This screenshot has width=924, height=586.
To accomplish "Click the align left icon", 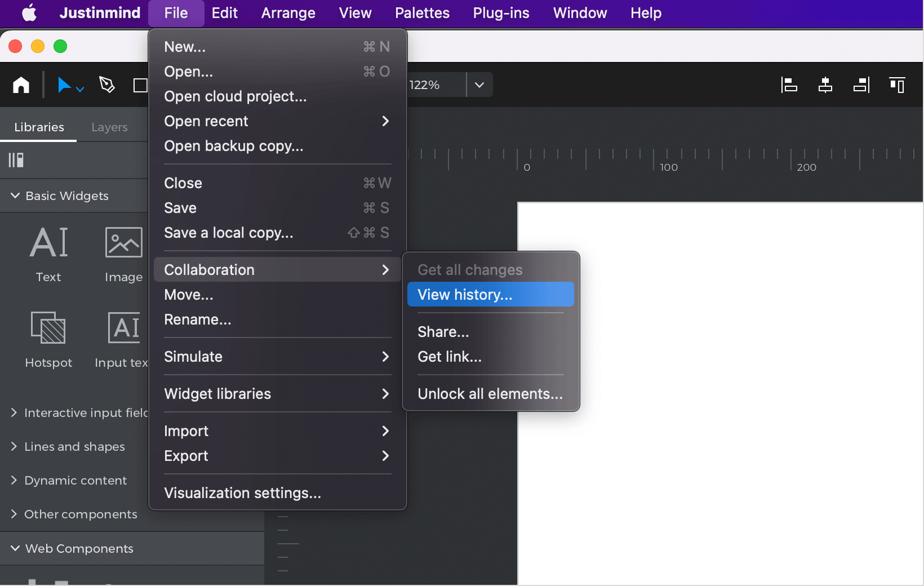I will (x=789, y=85).
